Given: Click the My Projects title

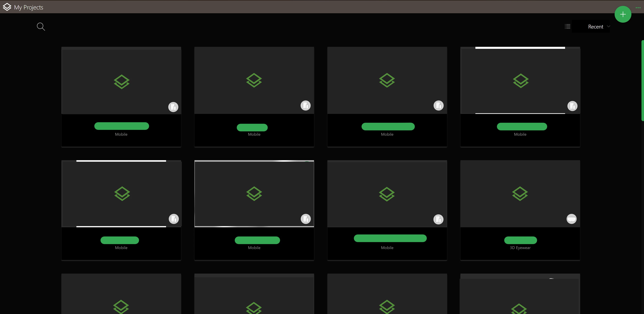Looking at the screenshot, I should click(x=29, y=7).
